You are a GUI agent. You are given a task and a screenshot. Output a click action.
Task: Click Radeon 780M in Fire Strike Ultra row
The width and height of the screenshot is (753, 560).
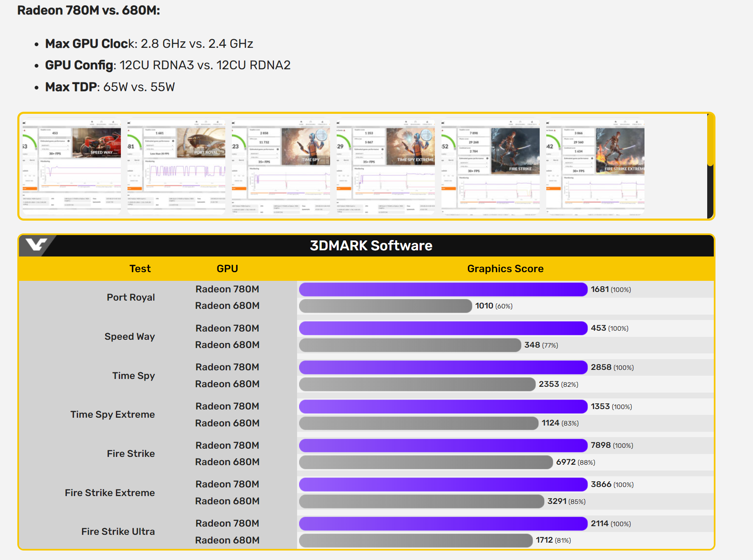click(x=227, y=523)
